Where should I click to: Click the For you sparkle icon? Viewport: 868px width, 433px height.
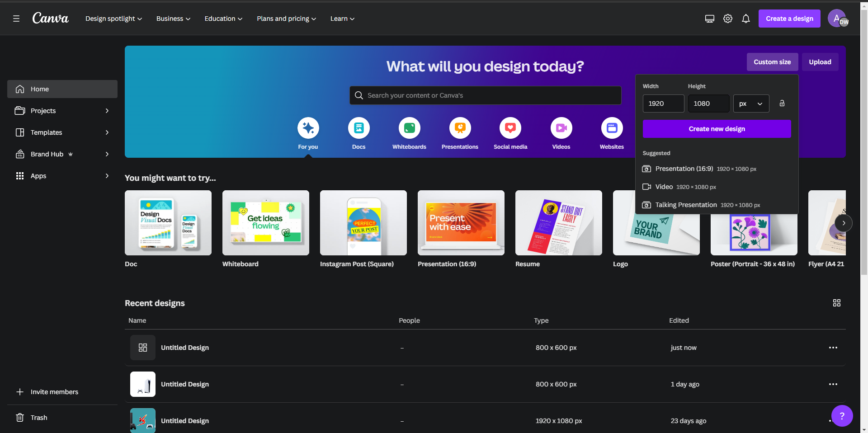point(308,128)
